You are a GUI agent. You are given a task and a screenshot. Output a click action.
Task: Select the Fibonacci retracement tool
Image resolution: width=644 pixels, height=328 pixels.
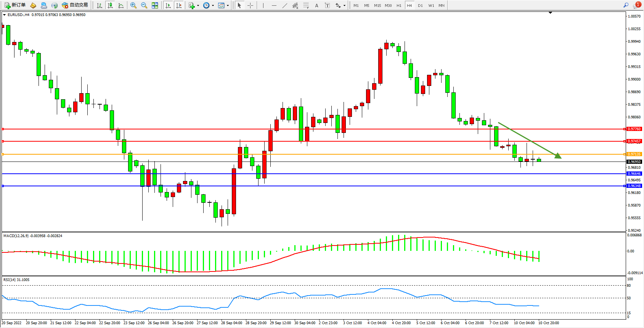click(306, 5)
